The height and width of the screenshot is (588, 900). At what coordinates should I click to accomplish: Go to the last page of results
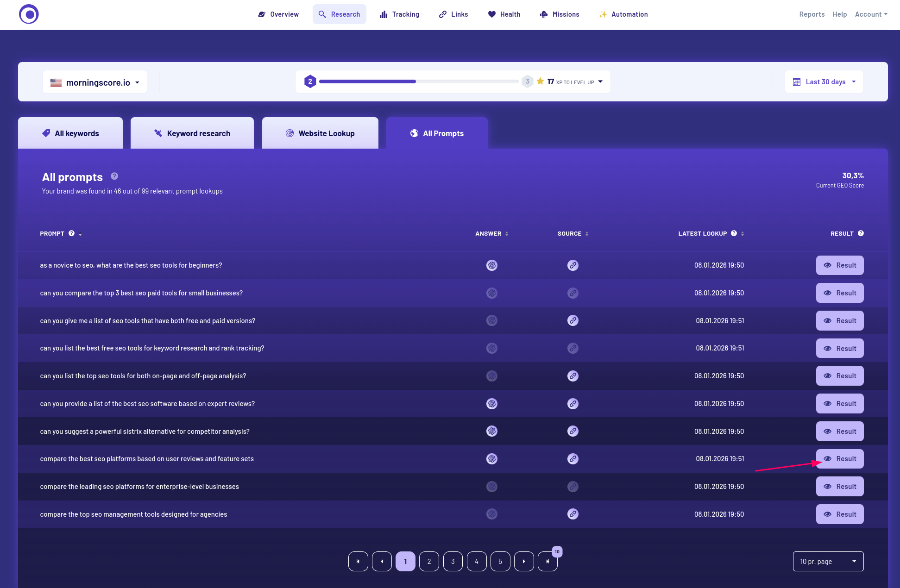click(x=548, y=561)
